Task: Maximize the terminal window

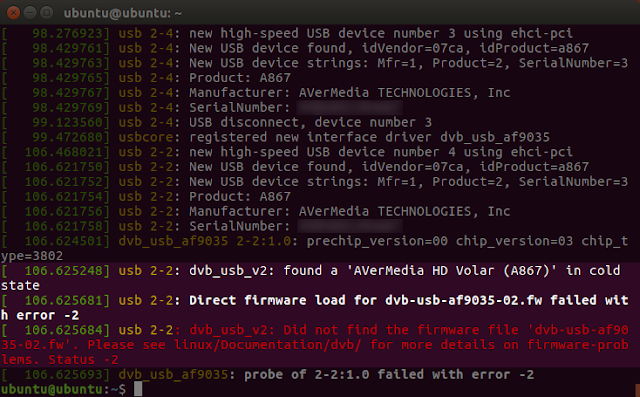Action: (x=47, y=13)
